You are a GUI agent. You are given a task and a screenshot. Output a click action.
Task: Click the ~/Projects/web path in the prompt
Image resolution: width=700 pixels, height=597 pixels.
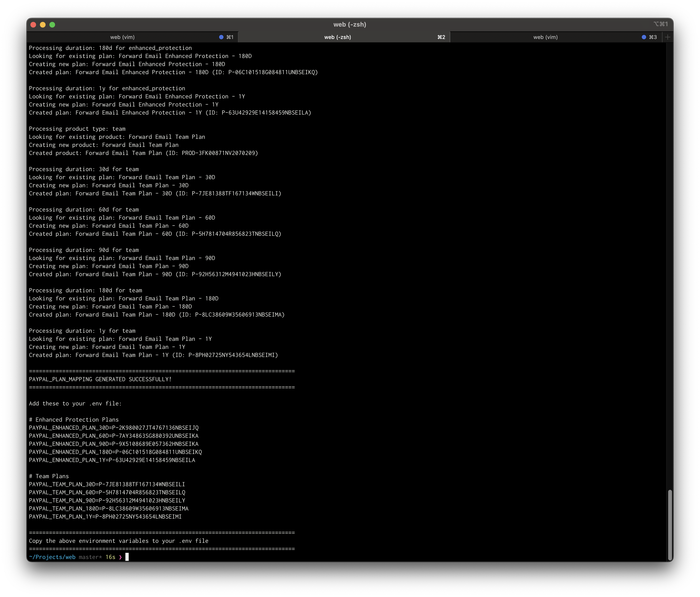[52, 557]
